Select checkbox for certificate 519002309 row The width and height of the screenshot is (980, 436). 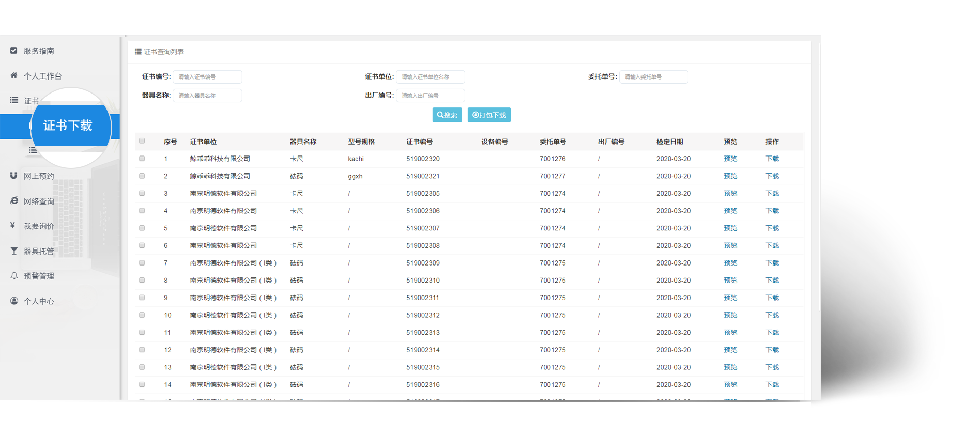pyautogui.click(x=142, y=263)
